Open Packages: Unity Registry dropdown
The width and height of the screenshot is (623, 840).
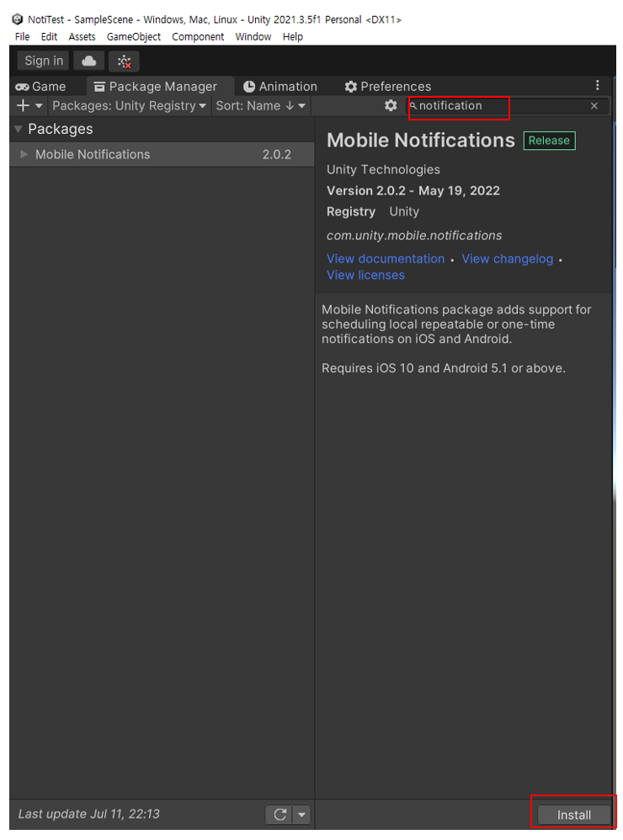click(129, 105)
